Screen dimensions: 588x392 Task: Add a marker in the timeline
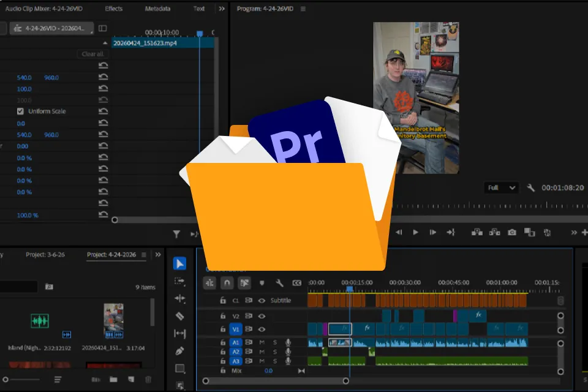(262, 283)
